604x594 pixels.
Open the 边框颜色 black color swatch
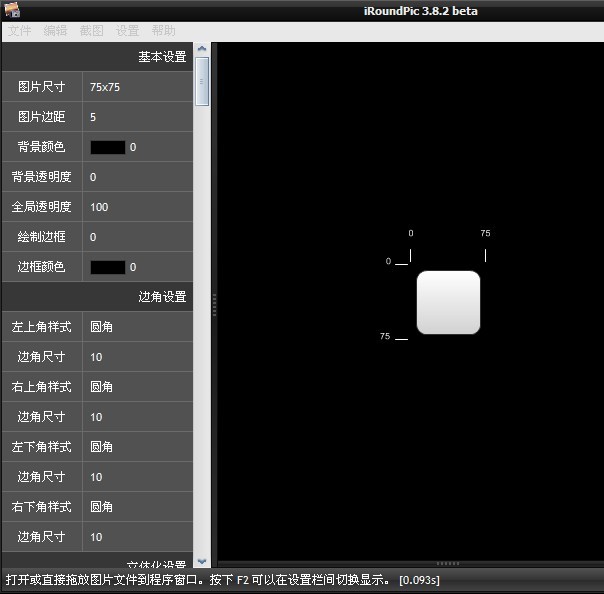[x=108, y=267]
